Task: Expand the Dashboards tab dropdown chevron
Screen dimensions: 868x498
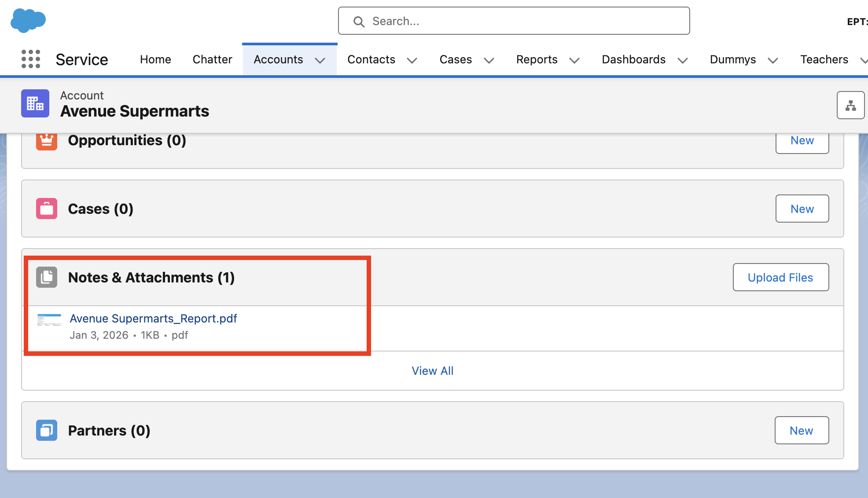Action: [x=683, y=60]
